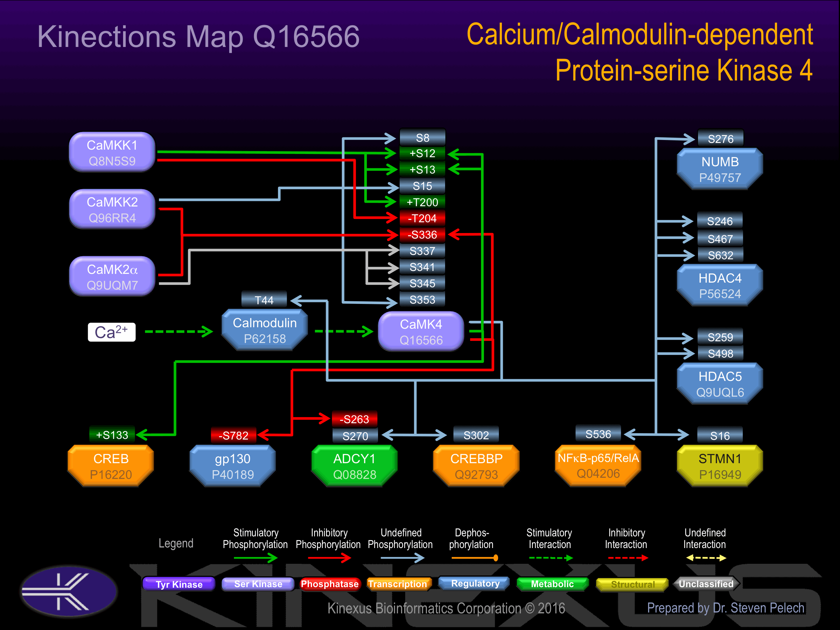Click the Inhibitory Phosphorylation red arrow icon
This screenshot has width=840, height=630.
tap(330, 558)
